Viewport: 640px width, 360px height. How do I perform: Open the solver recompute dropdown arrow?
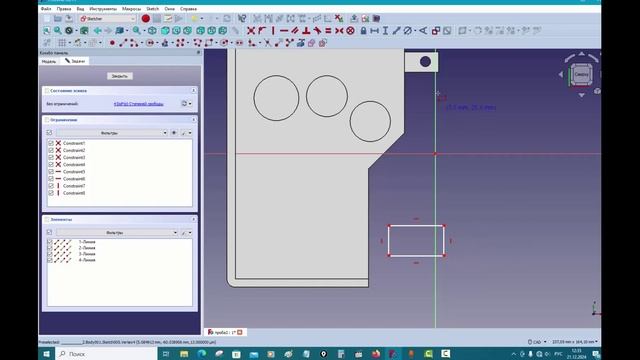[x=190, y=104]
